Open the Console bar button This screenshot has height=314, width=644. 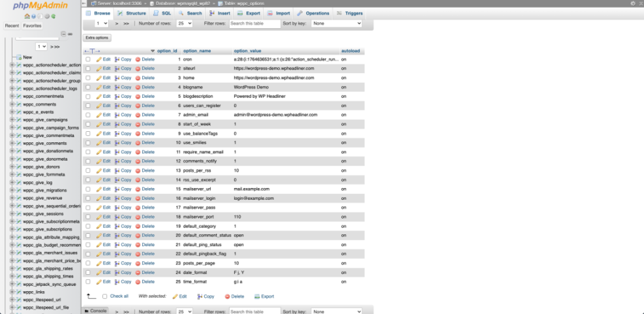(x=95, y=311)
